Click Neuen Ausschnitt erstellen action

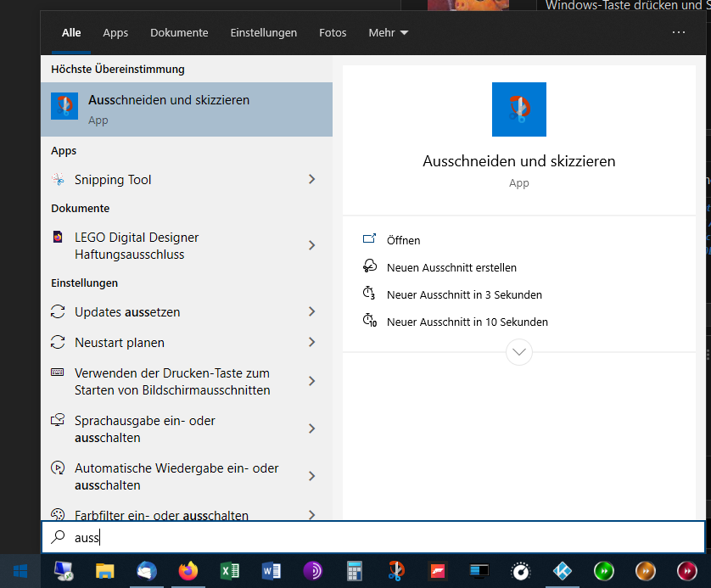(451, 267)
